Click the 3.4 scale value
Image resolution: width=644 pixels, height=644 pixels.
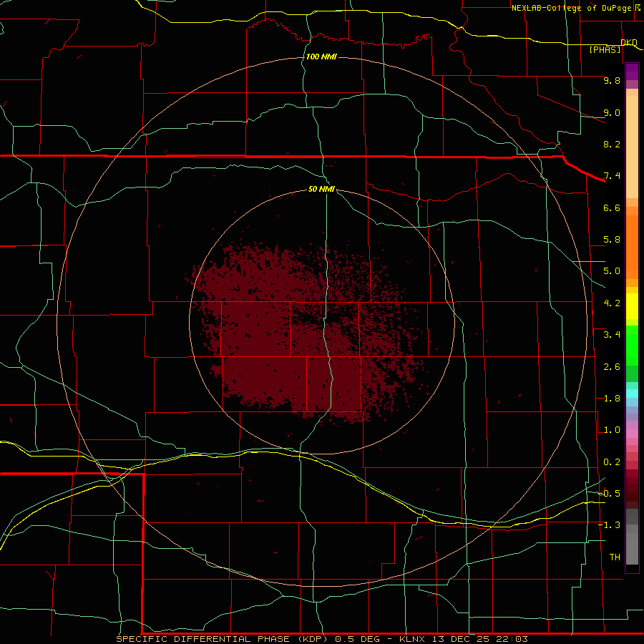pos(612,335)
